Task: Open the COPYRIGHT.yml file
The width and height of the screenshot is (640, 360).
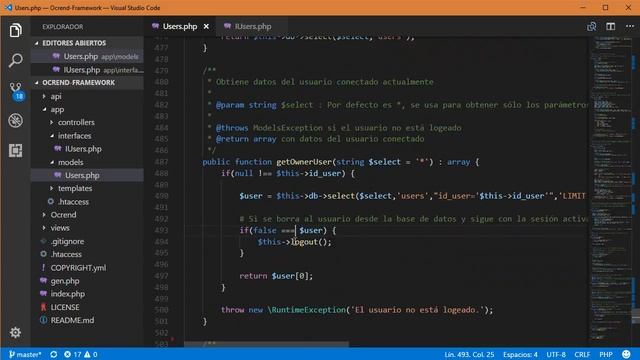Action: (87, 268)
